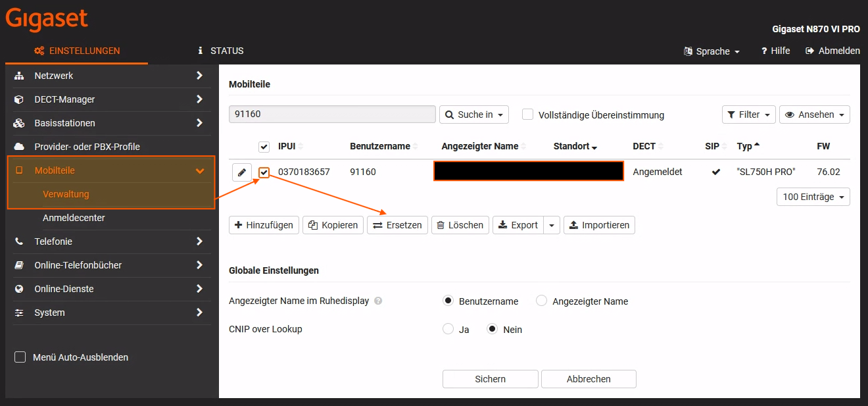This screenshot has width=868, height=406.
Task: Click Abmelden to log out
Action: tap(832, 51)
